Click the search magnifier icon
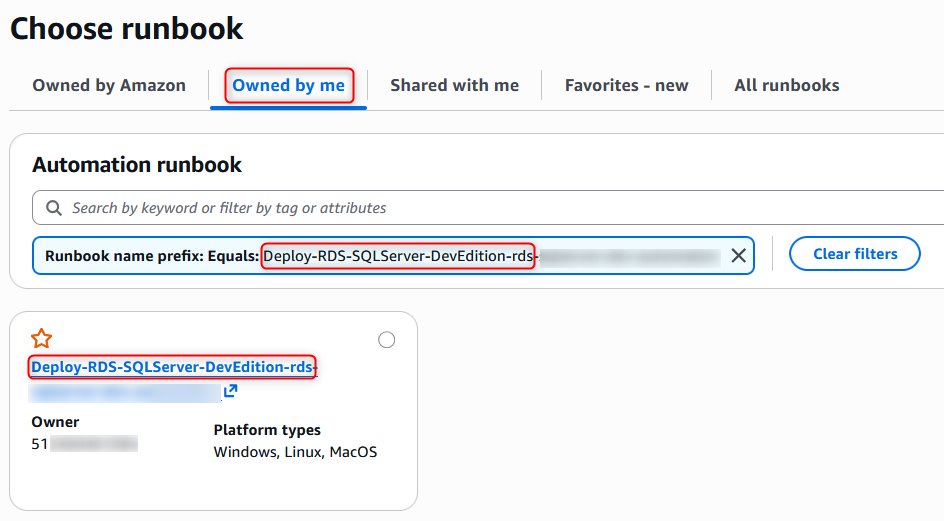Image resolution: width=944 pixels, height=521 pixels. coord(54,208)
